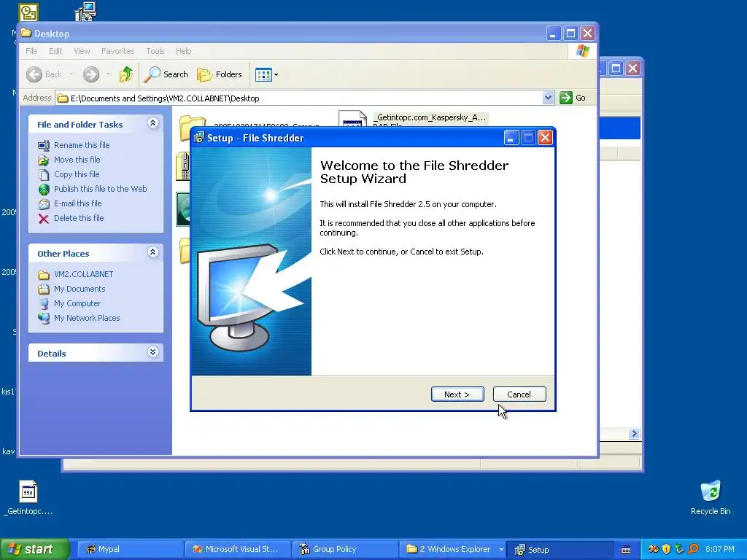747x560 pixels.
Task: Click Next in File Shredder setup
Action: 457,394
